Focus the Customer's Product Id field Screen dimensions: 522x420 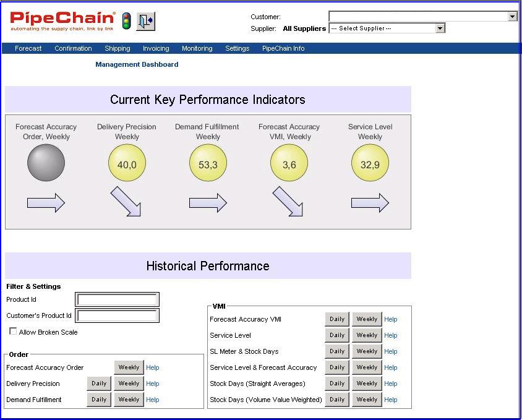click(117, 316)
